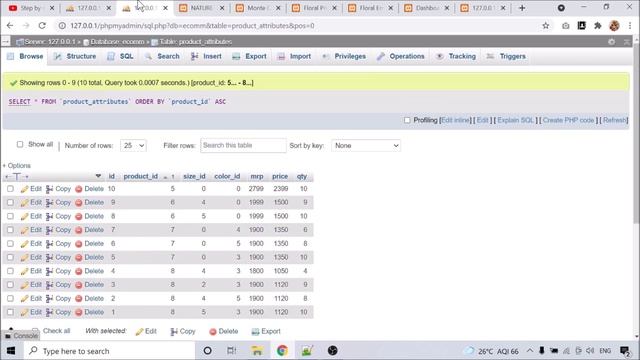The height and width of the screenshot is (360, 640).
Task: Open the SQL tab
Action: tap(120, 56)
